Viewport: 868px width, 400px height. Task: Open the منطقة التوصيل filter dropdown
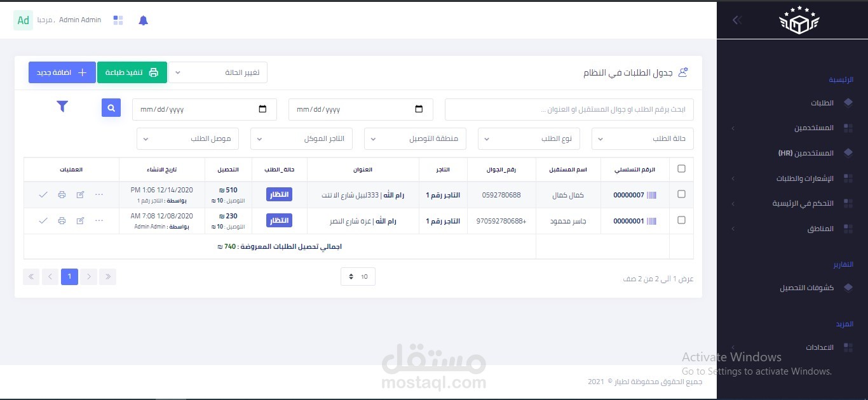(415, 139)
